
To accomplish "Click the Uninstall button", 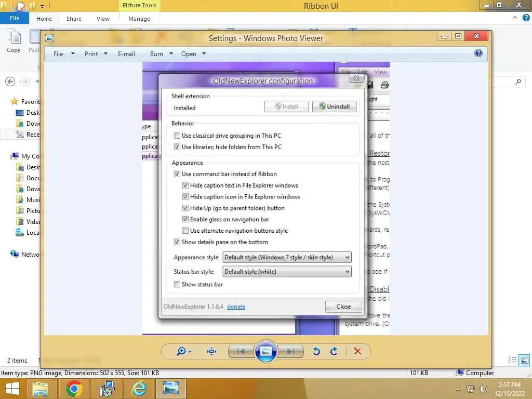I will (x=334, y=107).
